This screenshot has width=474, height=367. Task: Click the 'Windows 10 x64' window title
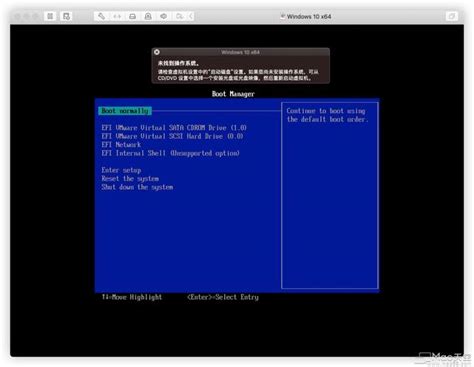coord(309,16)
